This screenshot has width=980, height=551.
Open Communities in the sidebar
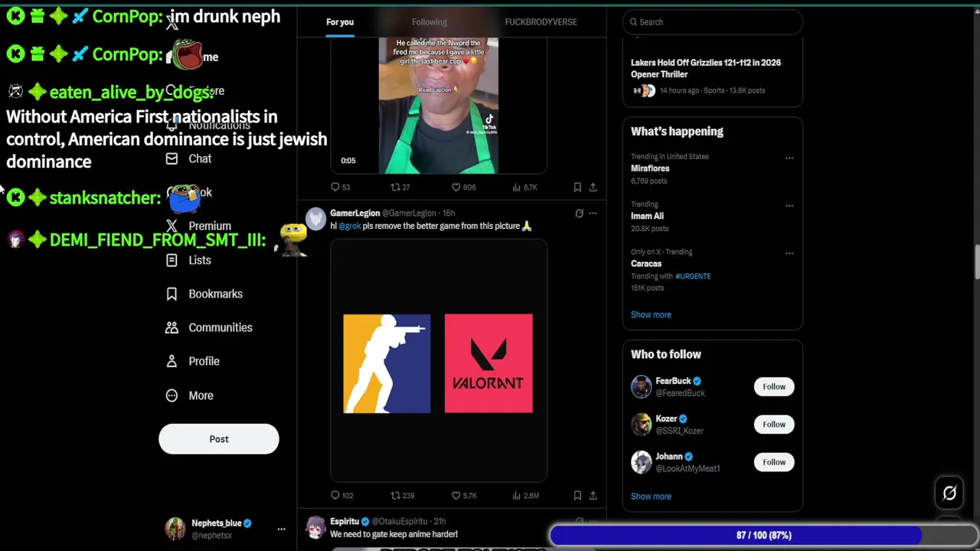209,328
